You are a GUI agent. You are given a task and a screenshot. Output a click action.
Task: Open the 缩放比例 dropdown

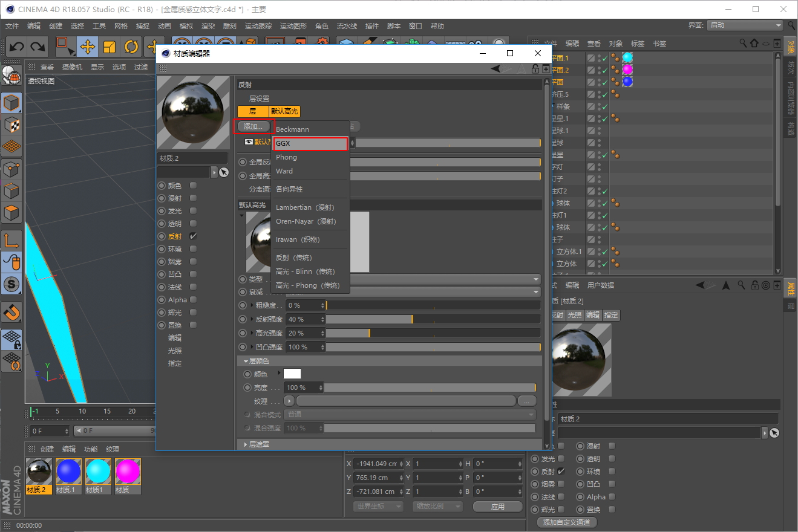437,506
